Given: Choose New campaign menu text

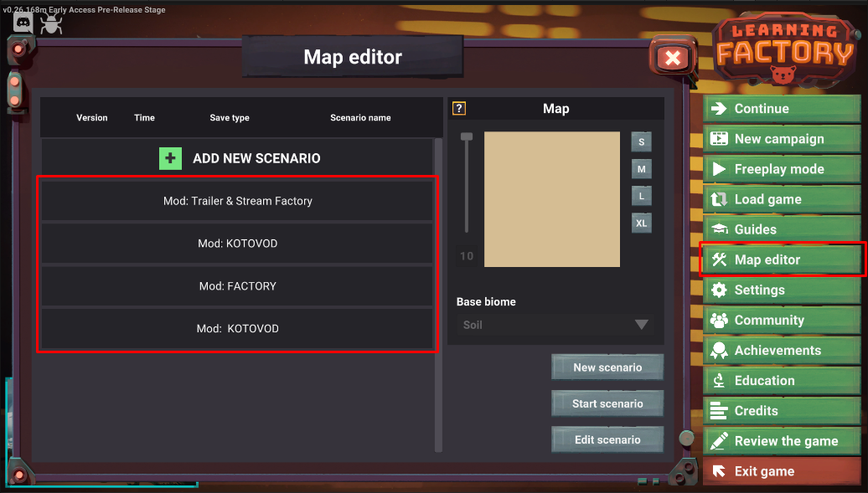Looking at the screenshot, I should (x=779, y=139).
